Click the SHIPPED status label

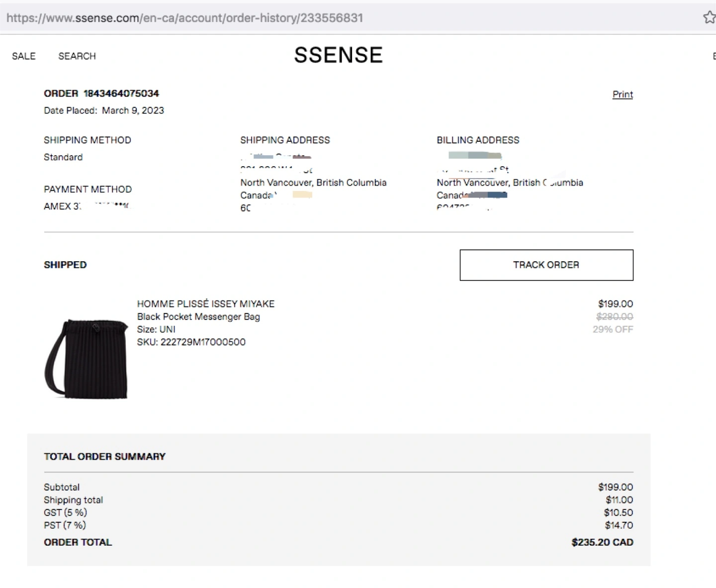coord(65,265)
